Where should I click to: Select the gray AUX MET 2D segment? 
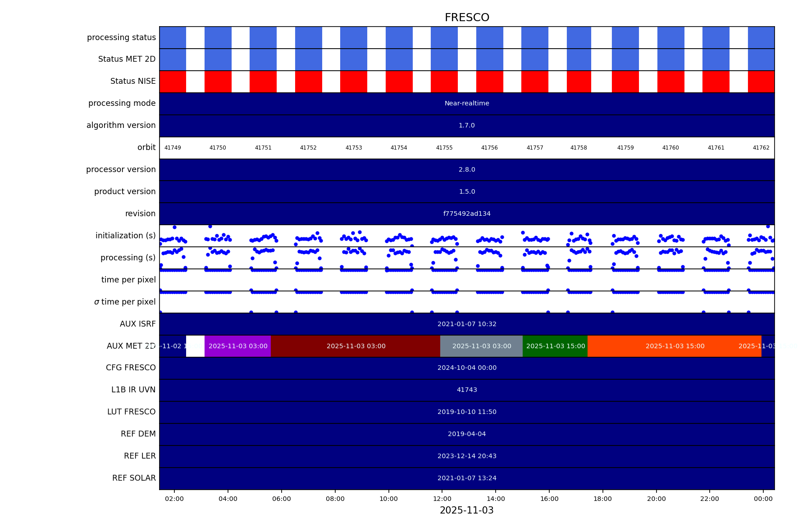click(481, 346)
